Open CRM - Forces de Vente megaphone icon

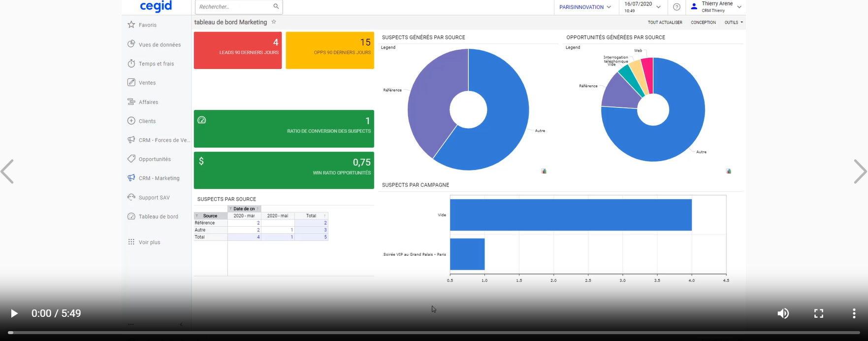(x=131, y=140)
